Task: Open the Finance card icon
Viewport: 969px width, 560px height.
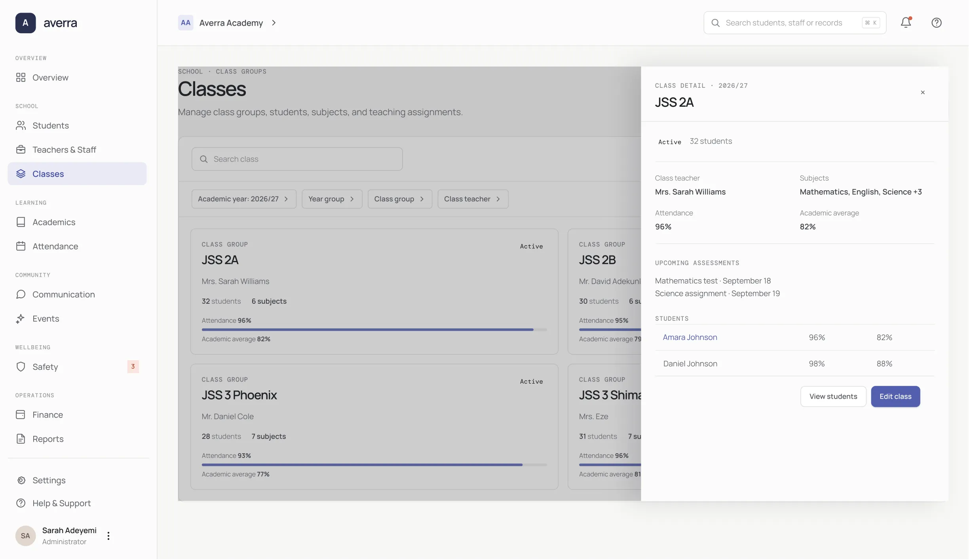Action: pyautogui.click(x=21, y=414)
